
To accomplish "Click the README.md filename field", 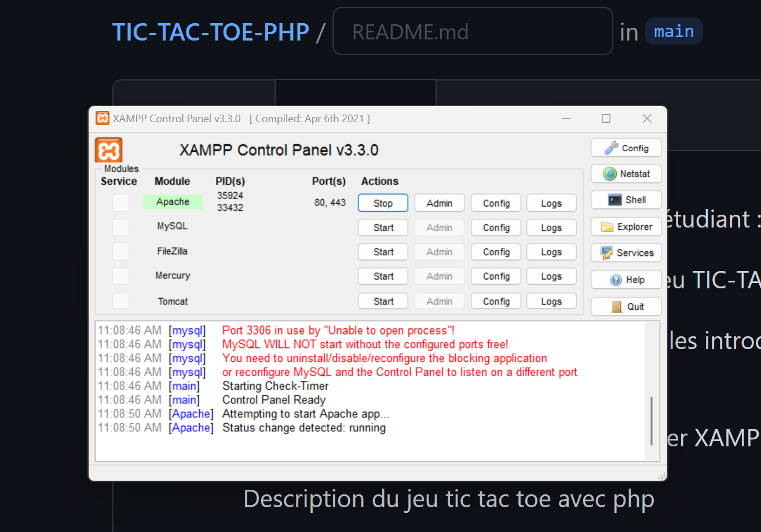I will [473, 31].
